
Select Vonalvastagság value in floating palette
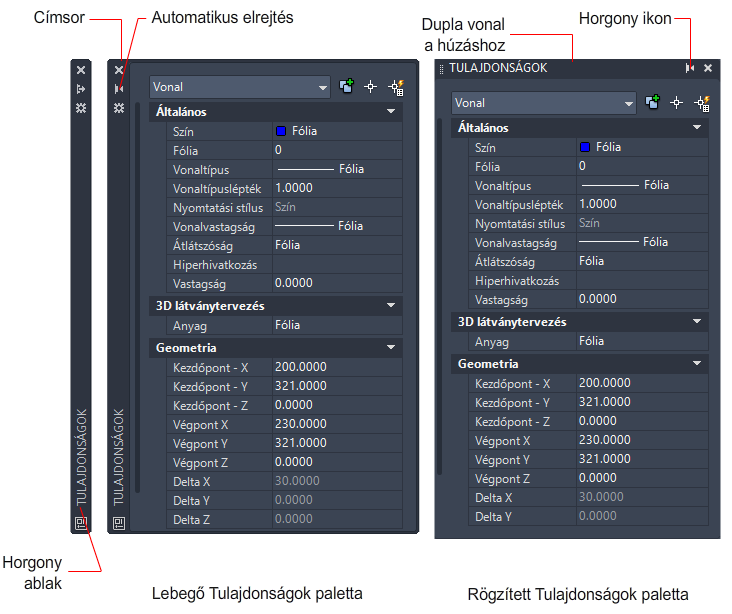pos(337,226)
